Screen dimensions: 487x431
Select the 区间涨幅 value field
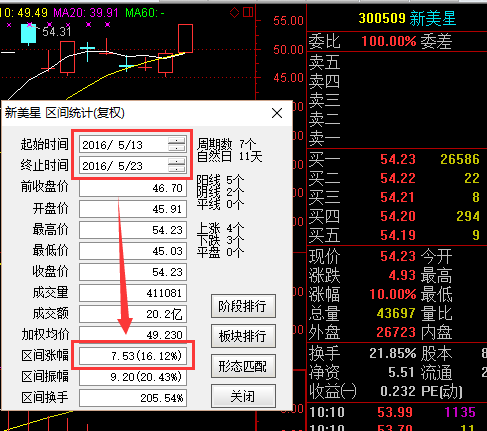pyautogui.click(x=133, y=356)
